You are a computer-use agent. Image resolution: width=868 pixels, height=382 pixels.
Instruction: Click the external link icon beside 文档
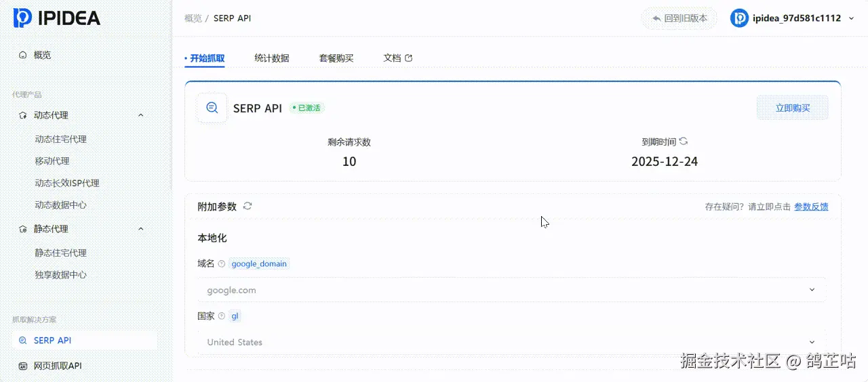pyautogui.click(x=408, y=58)
